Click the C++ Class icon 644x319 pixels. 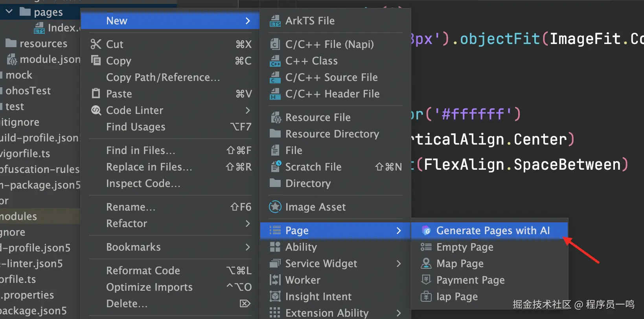(275, 61)
